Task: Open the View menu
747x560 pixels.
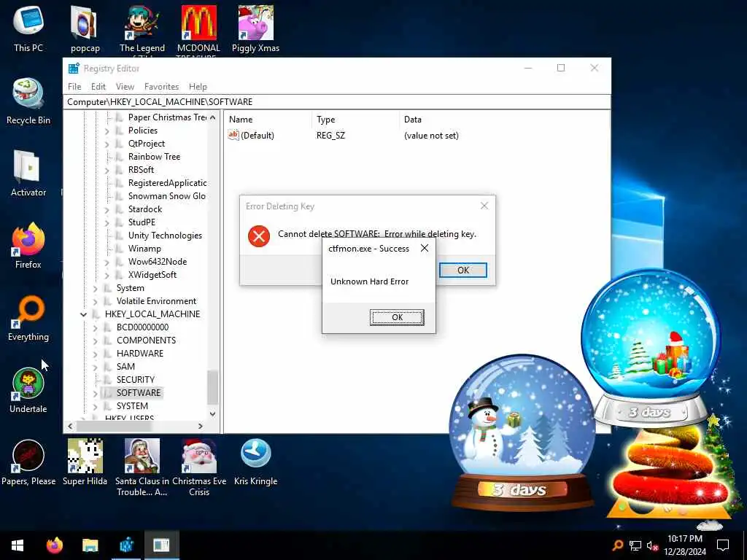Action: [x=125, y=87]
